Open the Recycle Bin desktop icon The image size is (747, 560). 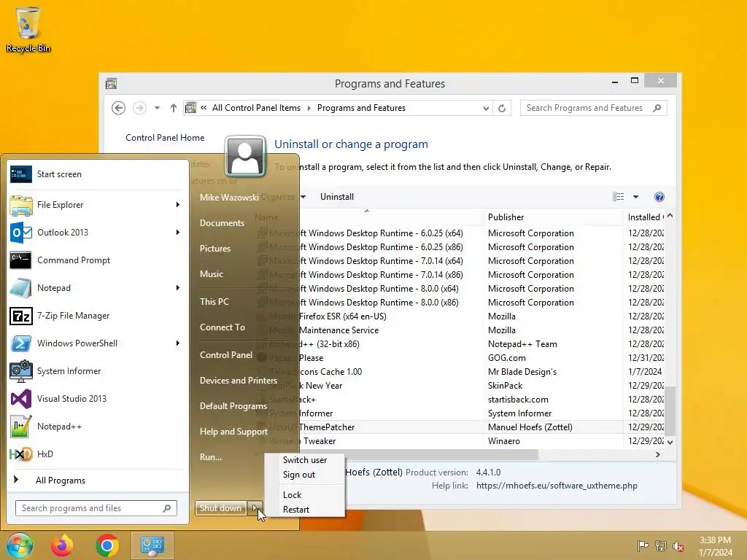(x=28, y=29)
